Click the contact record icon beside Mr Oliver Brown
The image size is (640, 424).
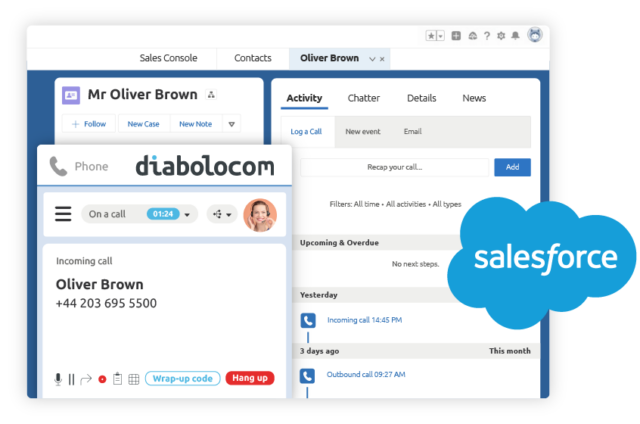click(x=71, y=95)
